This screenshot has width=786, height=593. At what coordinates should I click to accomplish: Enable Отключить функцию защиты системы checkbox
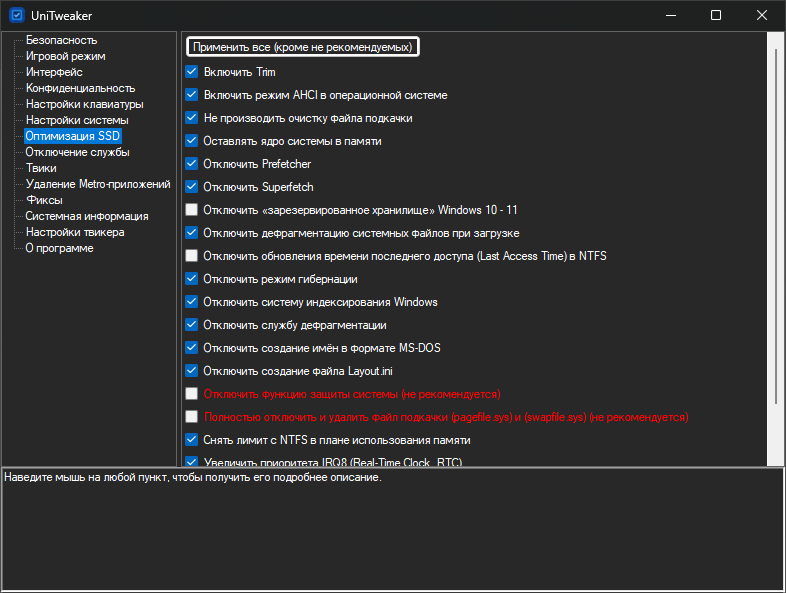point(192,394)
